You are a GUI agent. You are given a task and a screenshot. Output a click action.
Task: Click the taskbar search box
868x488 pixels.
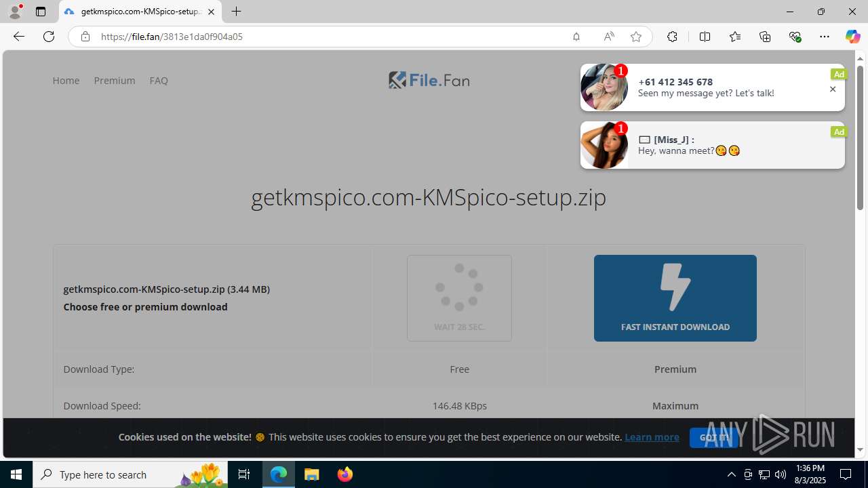130,474
